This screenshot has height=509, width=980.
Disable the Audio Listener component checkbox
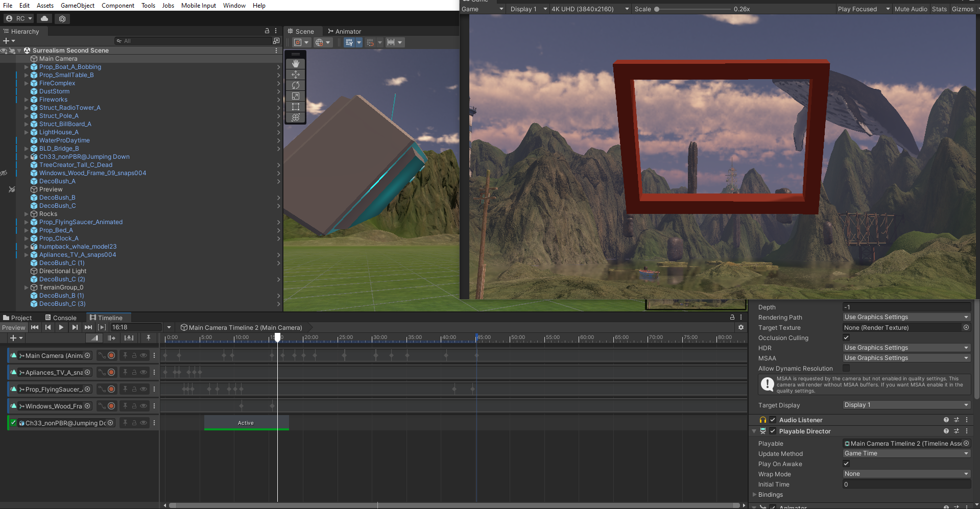click(x=773, y=420)
